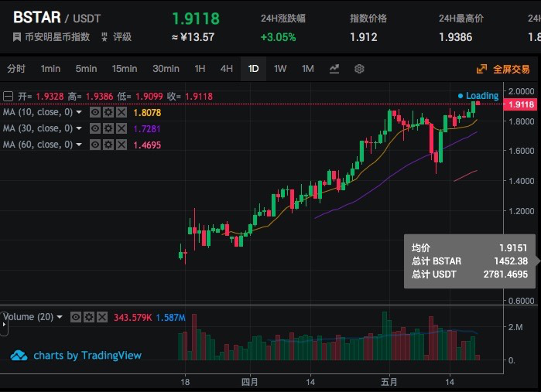Screen dimensions: 541x392
Task: Expand Volume (20) dropdown arrow
Action: [60, 317]
